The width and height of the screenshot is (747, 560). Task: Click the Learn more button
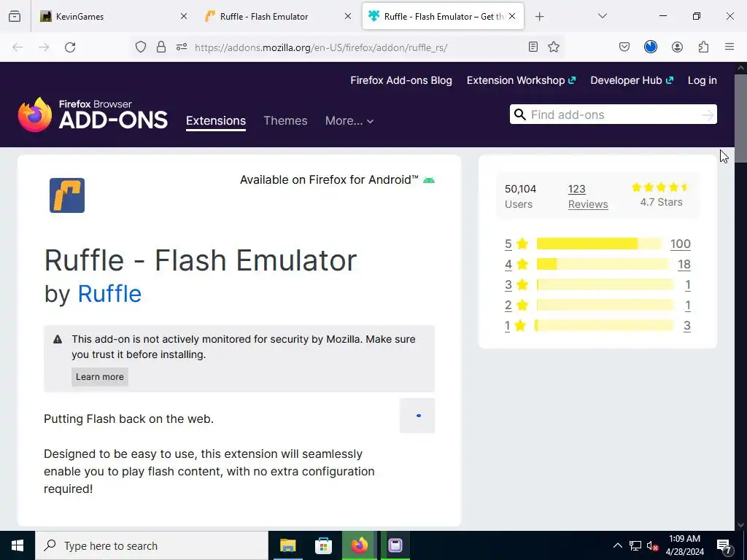(x=99, y=377)
